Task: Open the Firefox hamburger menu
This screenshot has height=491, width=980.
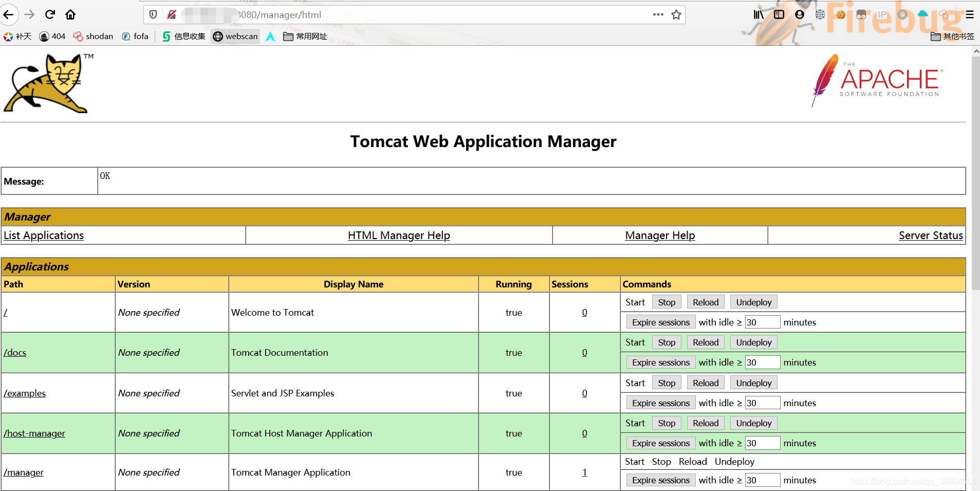Action: (970, 14)
